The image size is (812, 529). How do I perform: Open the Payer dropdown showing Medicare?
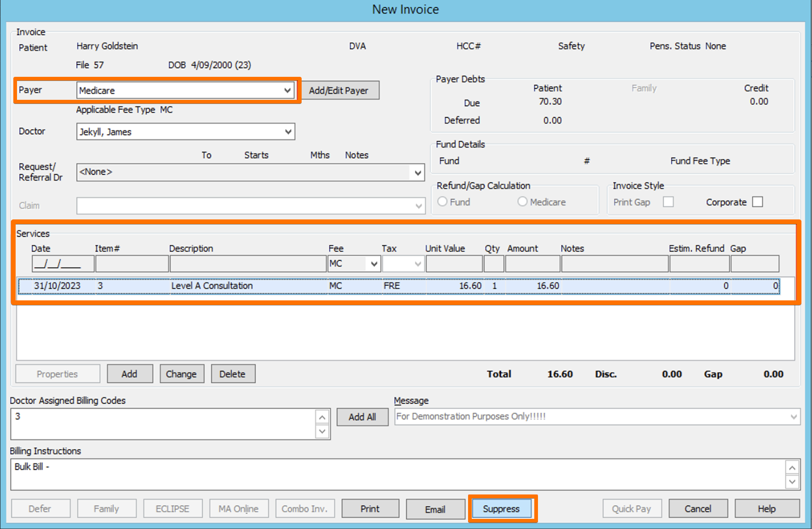(x=185, y=90)
